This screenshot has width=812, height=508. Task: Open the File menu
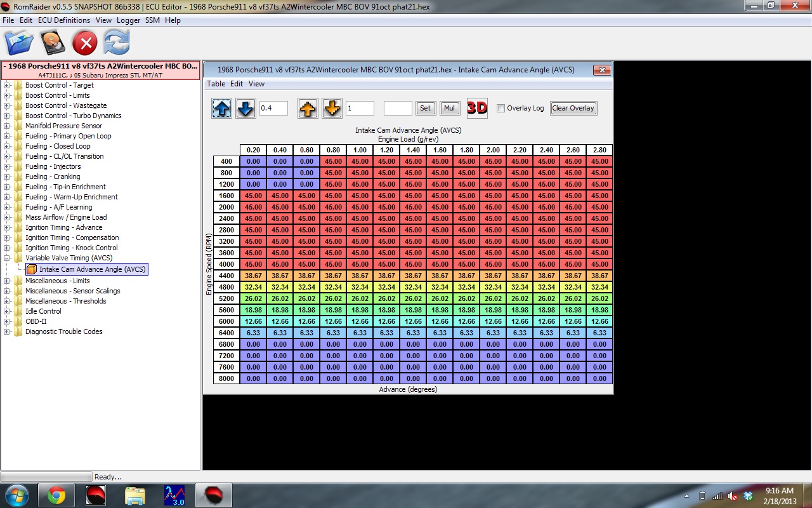tap(8, 20)
